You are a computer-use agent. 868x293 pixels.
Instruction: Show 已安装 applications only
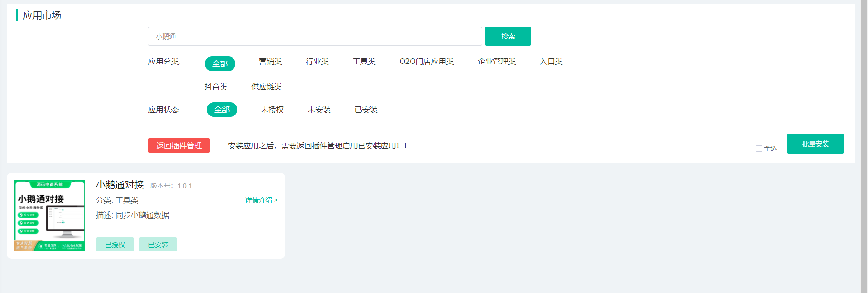coord(366,110)
